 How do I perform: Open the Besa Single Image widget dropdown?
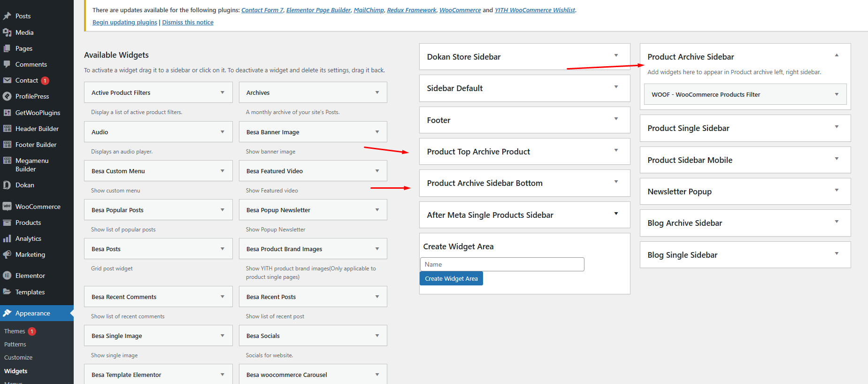pos(223,336)
